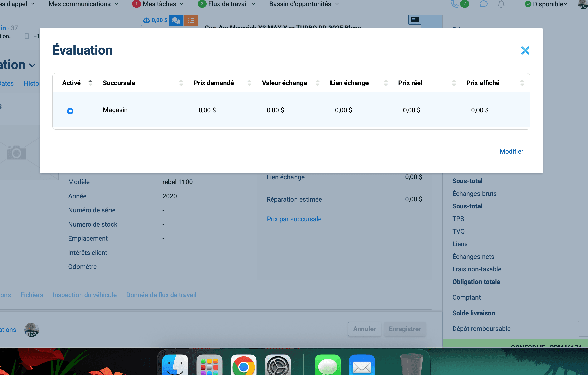Image resolution: width=588 pixels, height=375 pixels.
Task: Click the balance scale 0,00 $ button
Action: 155,20
